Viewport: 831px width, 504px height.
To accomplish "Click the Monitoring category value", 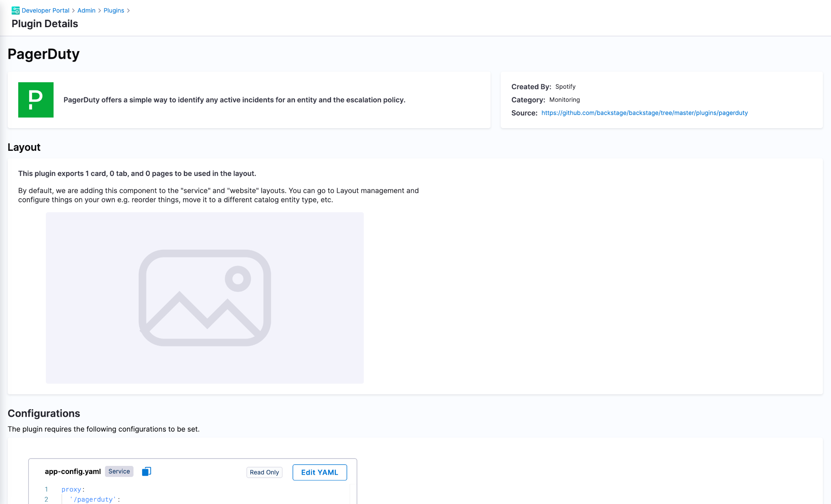I will click(x=564, y=100).
